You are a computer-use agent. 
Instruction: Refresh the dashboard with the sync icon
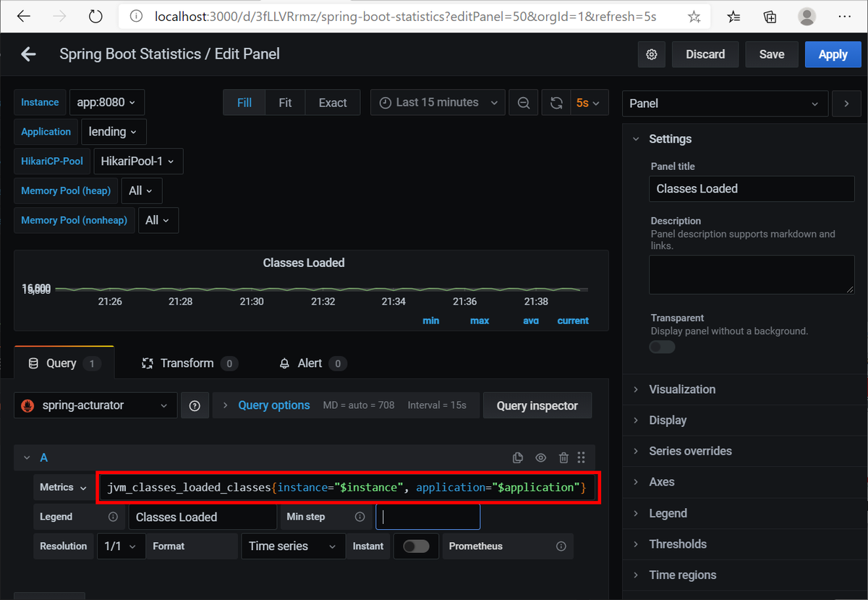click(556, 103)
